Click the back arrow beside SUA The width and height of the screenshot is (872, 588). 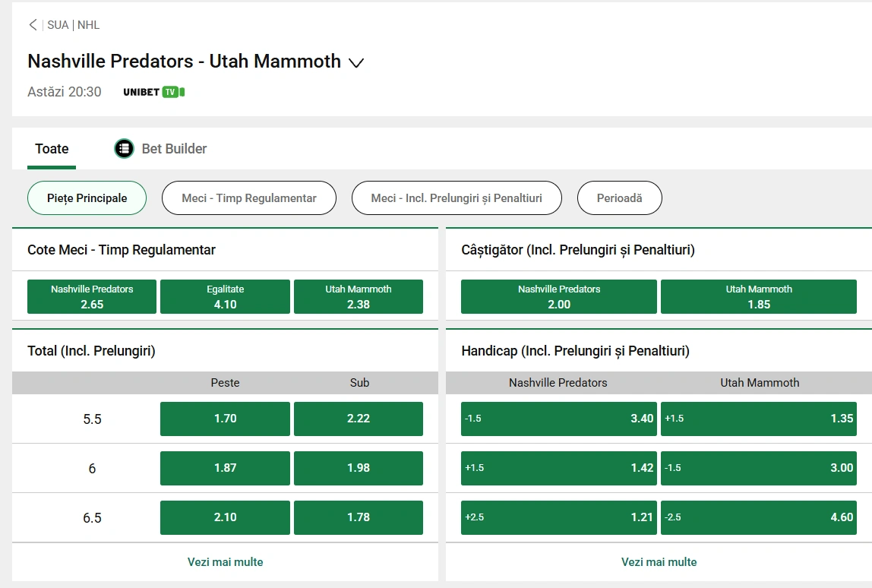click(x=33, y=25)
